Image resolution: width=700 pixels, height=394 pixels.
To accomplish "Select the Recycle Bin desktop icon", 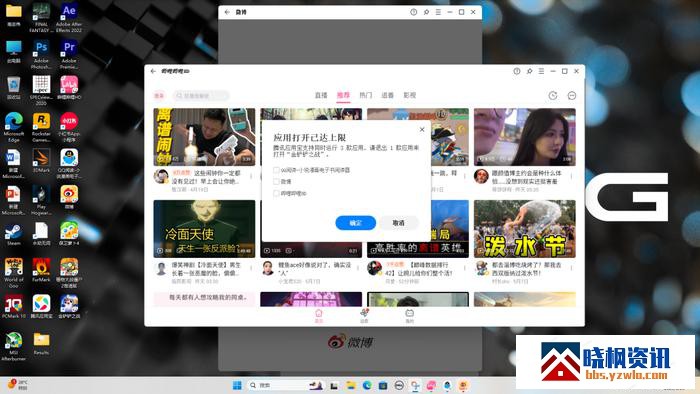I will [14, 87].
